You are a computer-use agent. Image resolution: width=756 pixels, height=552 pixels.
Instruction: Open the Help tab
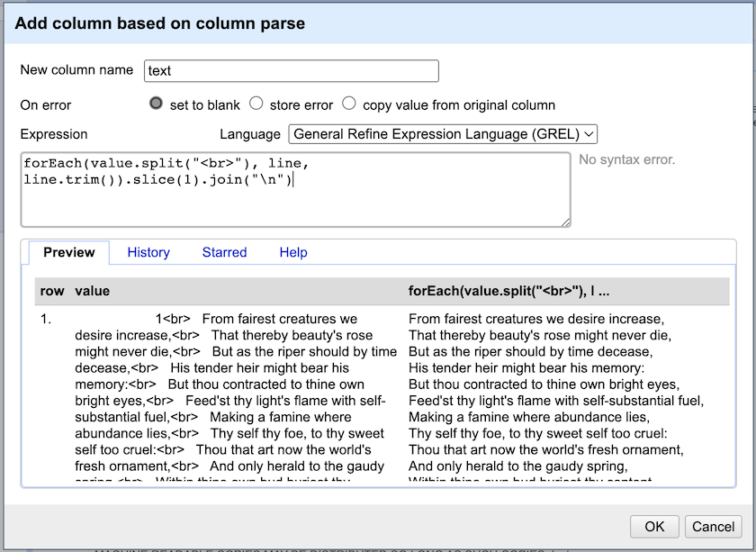293,253
